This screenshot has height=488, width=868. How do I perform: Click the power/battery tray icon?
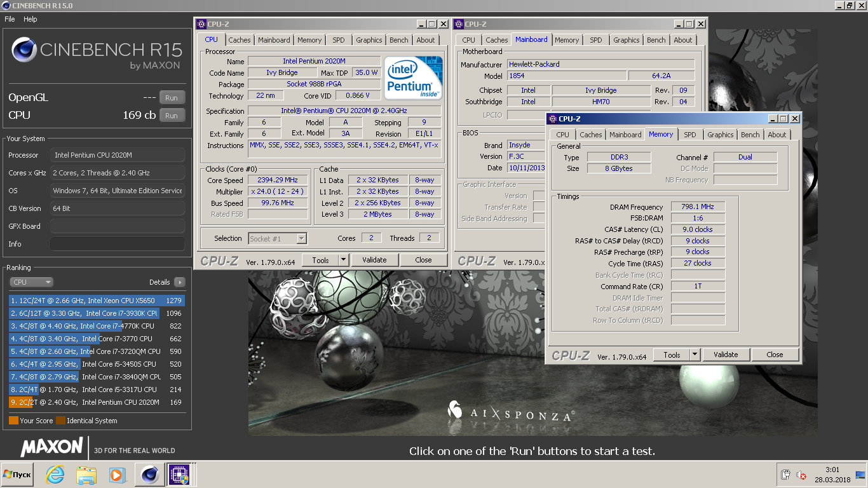pyautogui.click(x=785, y=475)
